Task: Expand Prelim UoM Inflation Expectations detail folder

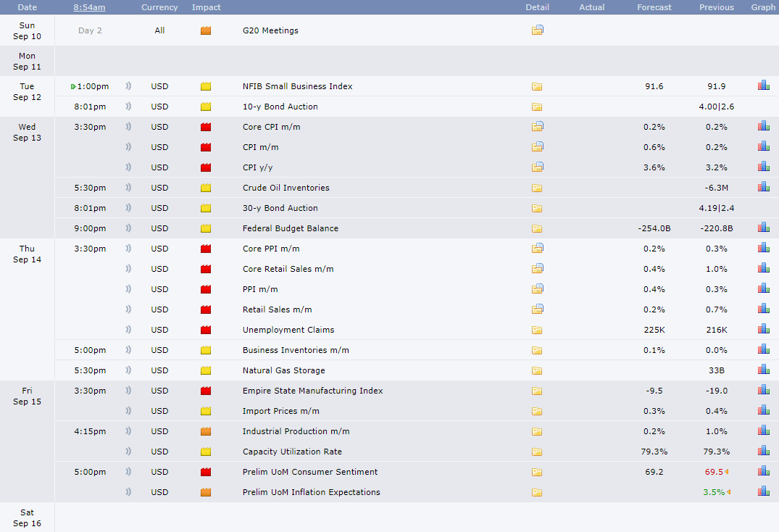Action: pos(536,492)
